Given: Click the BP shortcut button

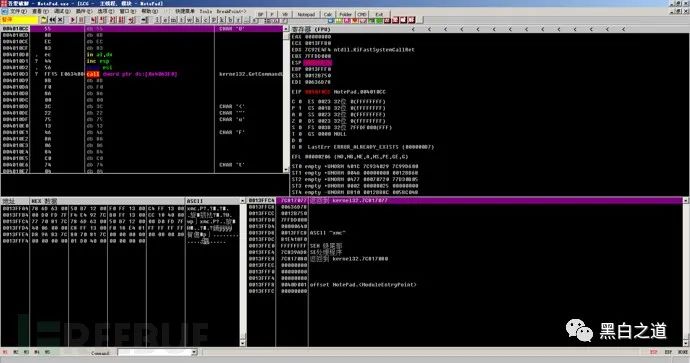Looking at the screenshot, I should pyautogui.click(x=260, y=15).
